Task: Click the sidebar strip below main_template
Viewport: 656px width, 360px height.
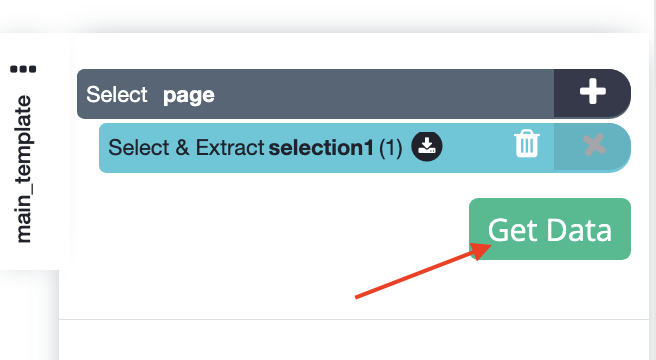Action: (x=29, y=315)
